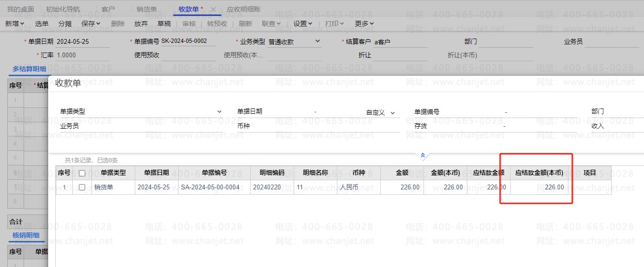644x267 pixels.
Task: Click the 放弃 toolbar button
Action: click(x=141, y=23)
